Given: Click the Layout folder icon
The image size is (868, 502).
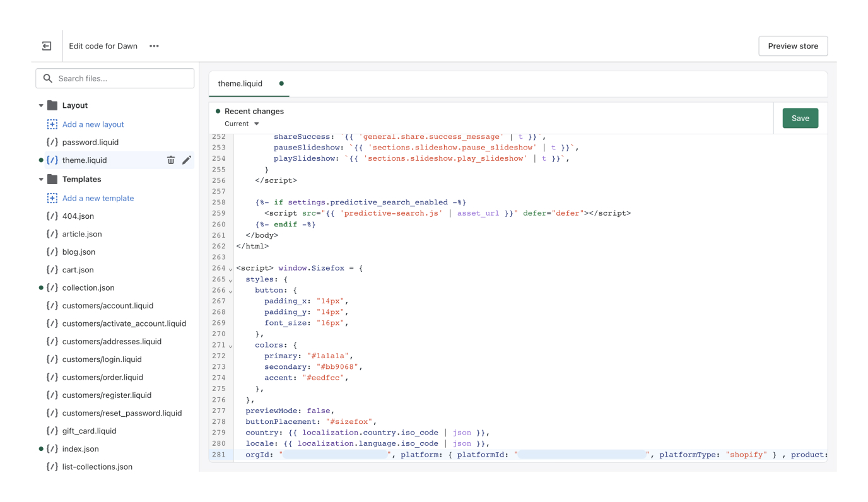Looking at the screenshot, I should [52, 105].
